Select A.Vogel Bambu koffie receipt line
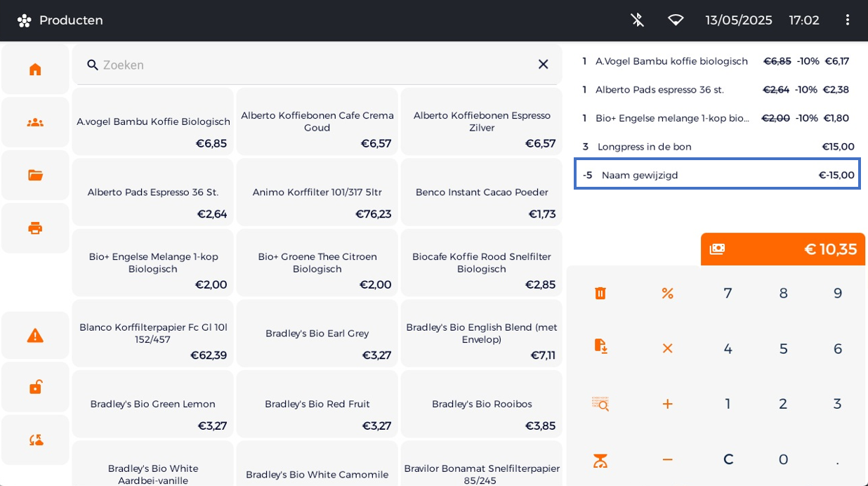This screenshot has width=868, height=486. [717, 61]
